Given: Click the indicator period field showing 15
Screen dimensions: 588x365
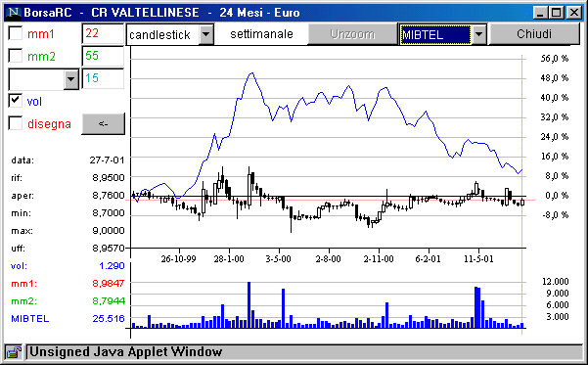Looking at the screenshot, I should click(x=103, y=79).
